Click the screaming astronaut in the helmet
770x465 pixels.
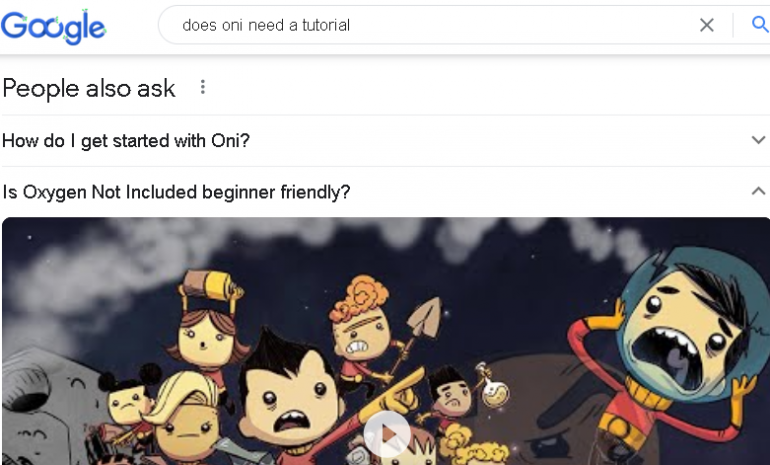[678, 339]
